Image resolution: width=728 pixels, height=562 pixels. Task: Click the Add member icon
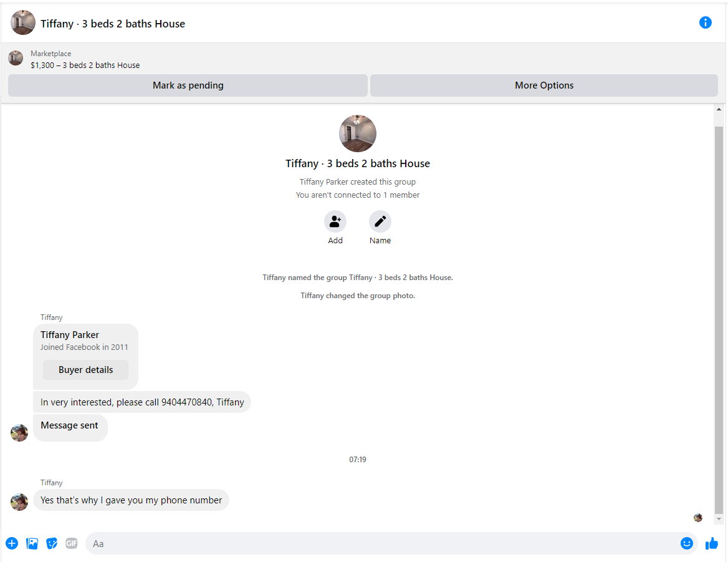(x=335, y=221)
